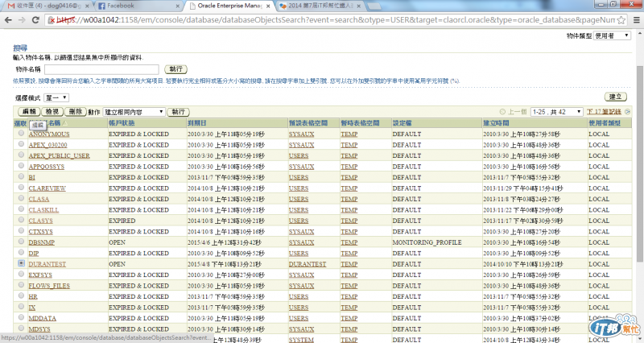Close the Facebook tab
644x343 pixels.
(177, 6)
